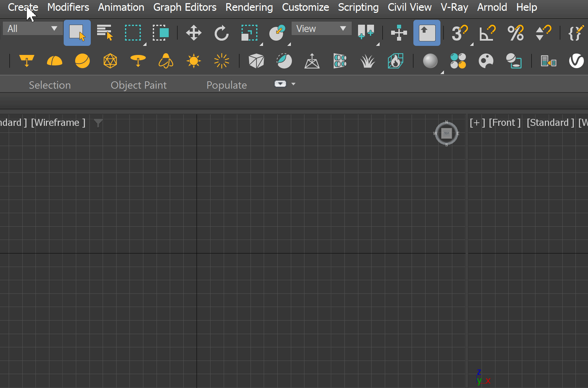Click the V-Ray icon at toolbar end
This screenshot has width=588, height=388.
pyautogui.click(x=576, y=61)
